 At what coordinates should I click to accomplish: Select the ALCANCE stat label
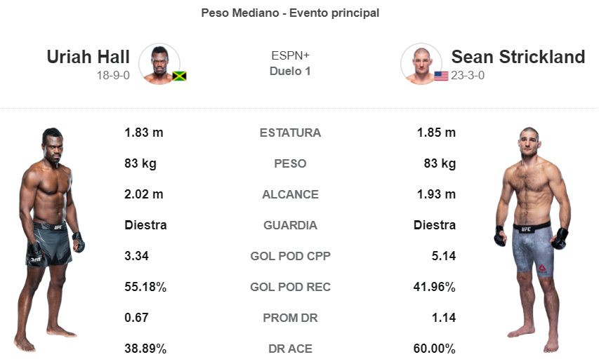(290, 194)
